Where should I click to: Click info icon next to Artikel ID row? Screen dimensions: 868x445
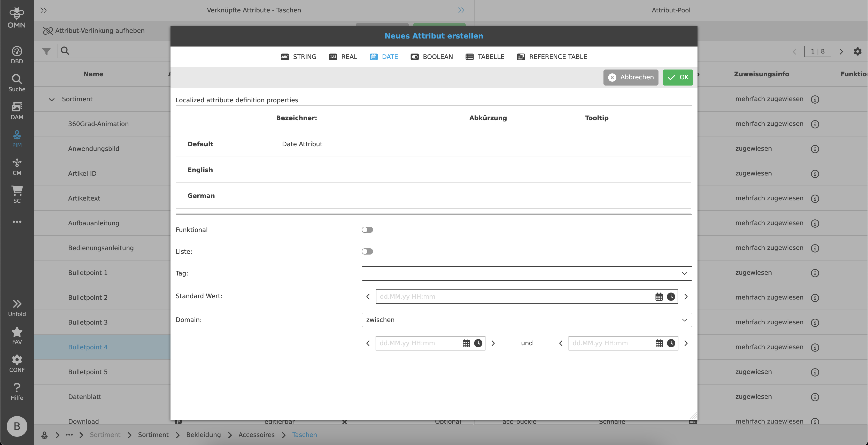815,174
